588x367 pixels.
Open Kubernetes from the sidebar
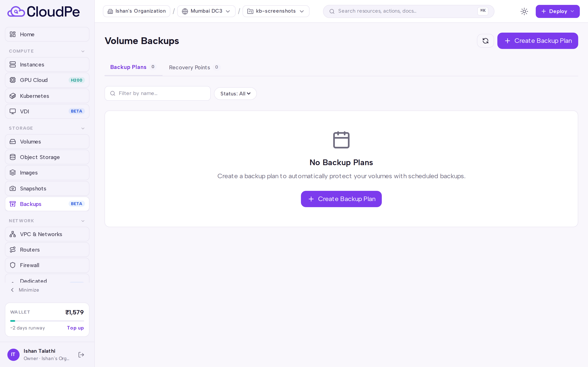point(47,96)
